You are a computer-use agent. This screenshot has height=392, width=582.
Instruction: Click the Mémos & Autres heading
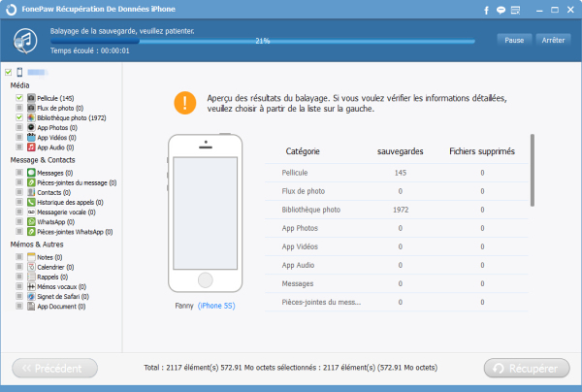click(37, 245)
